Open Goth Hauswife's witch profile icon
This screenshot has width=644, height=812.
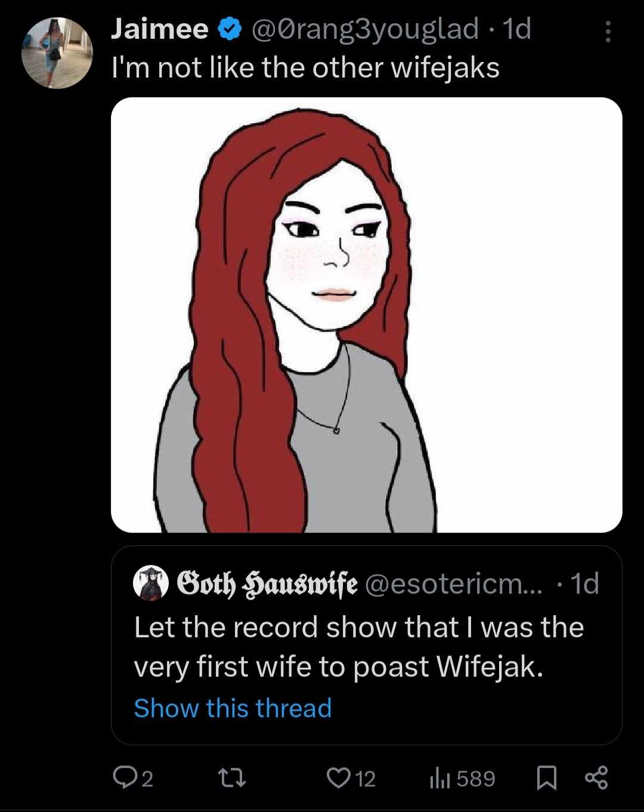(x=151, y=583)
